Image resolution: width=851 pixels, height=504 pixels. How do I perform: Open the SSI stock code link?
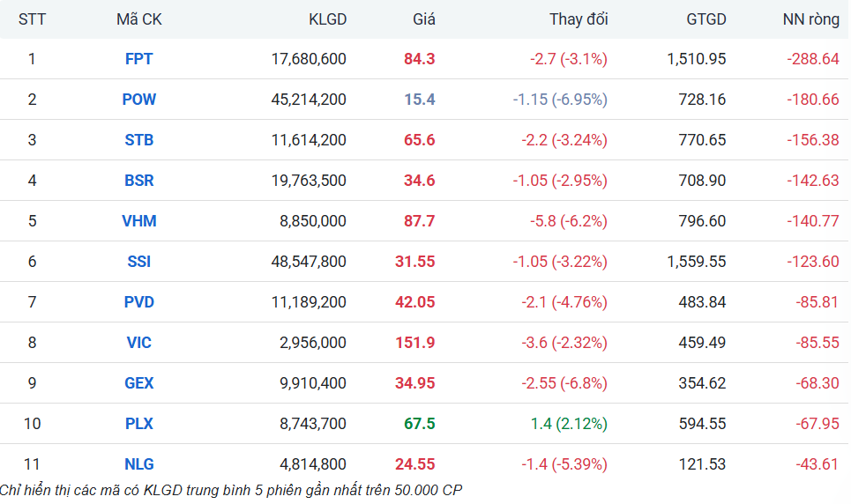[x=139, y=262]
